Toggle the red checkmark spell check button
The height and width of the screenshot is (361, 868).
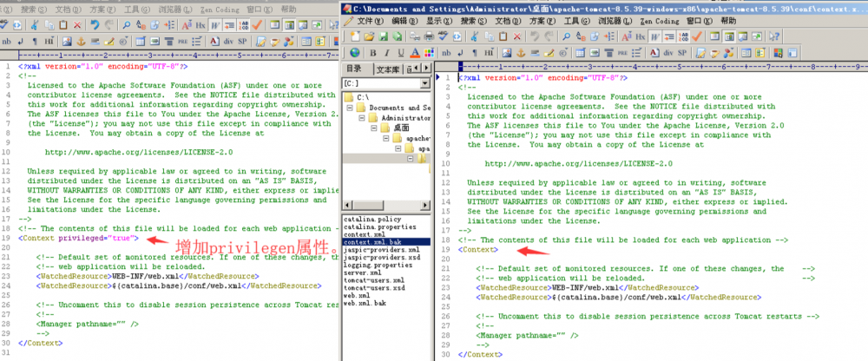(x=698, y=36)
